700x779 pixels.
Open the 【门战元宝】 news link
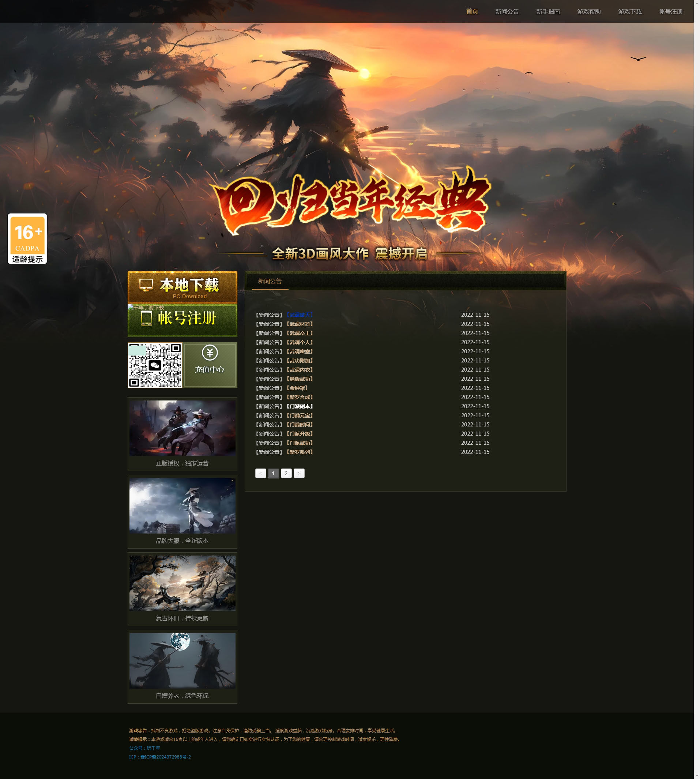point(300,415)
